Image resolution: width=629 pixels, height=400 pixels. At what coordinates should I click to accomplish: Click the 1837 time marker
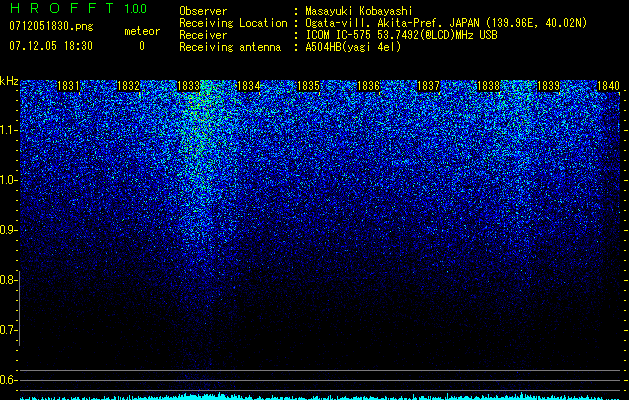(x=428, y=86)
